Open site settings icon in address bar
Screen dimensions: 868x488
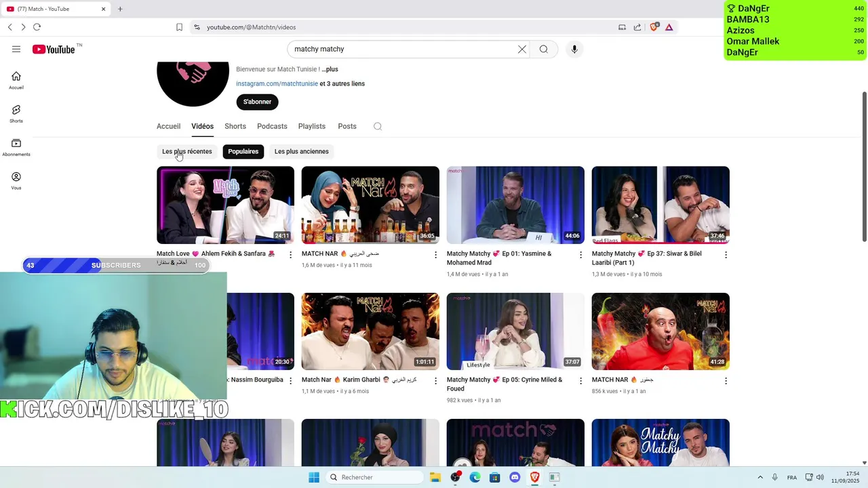tap(197, 27)
